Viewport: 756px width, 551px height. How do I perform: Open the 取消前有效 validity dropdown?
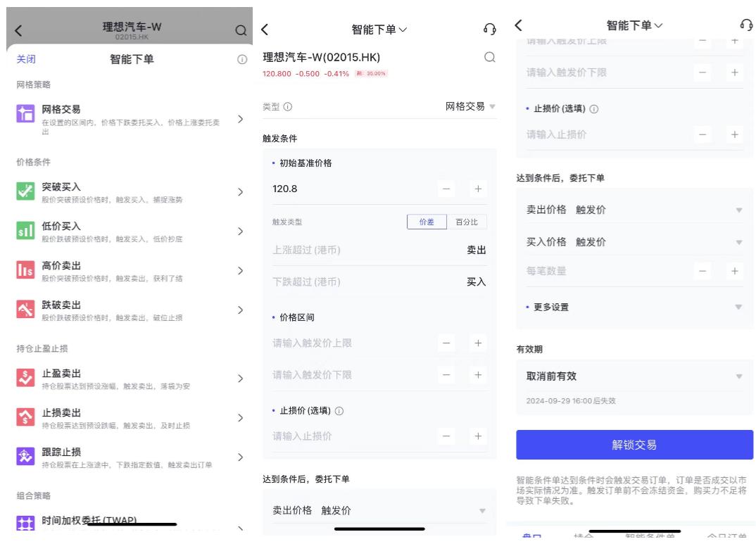(634, 376)
